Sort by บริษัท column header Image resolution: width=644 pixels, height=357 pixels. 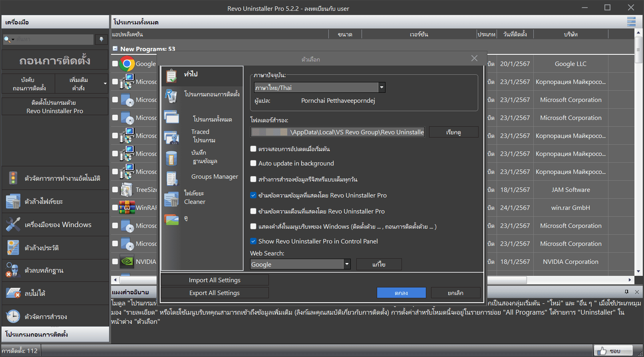click(570, 34)
